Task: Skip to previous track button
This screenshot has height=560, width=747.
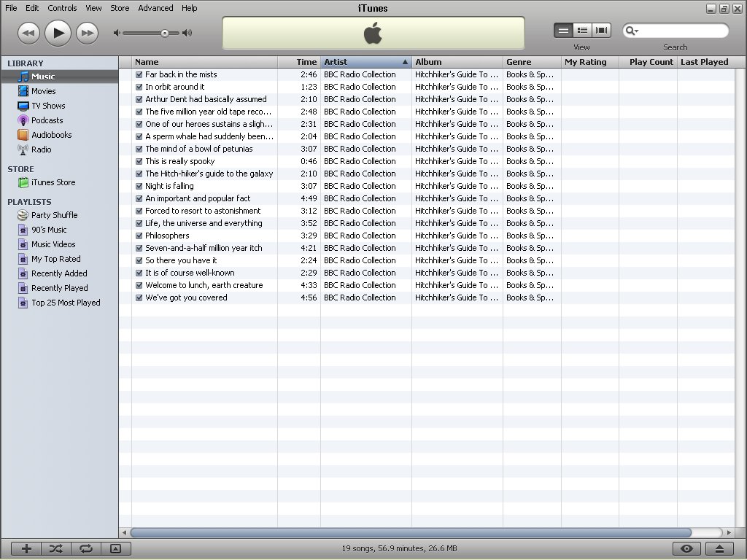Action: (x=28, y=34)
